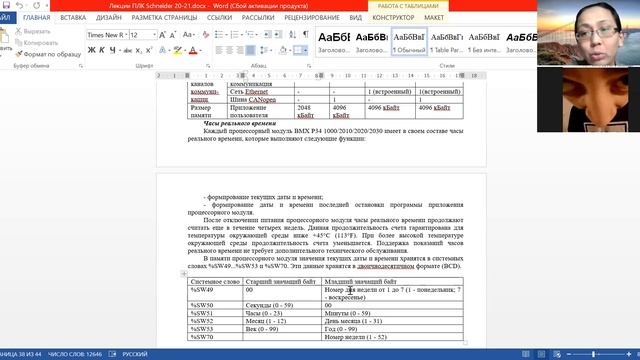
Task: Center align text
Action: 229,50
